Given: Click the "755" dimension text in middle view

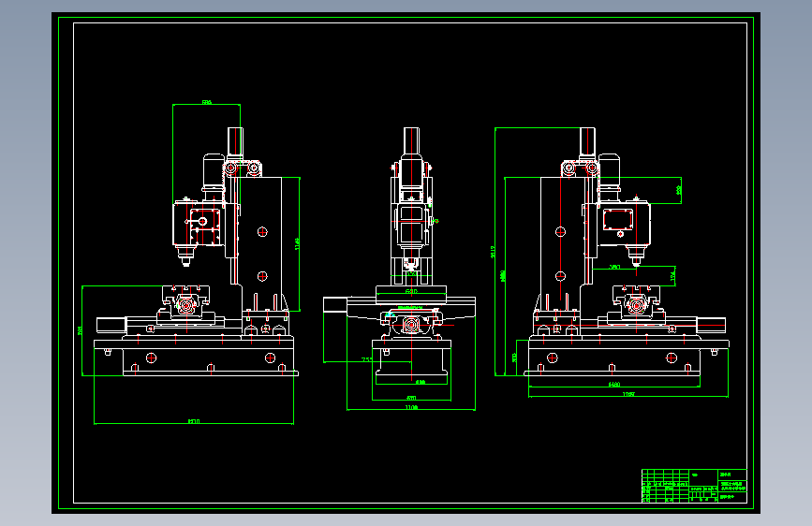Looking at the screenshot, I should 366,359.
